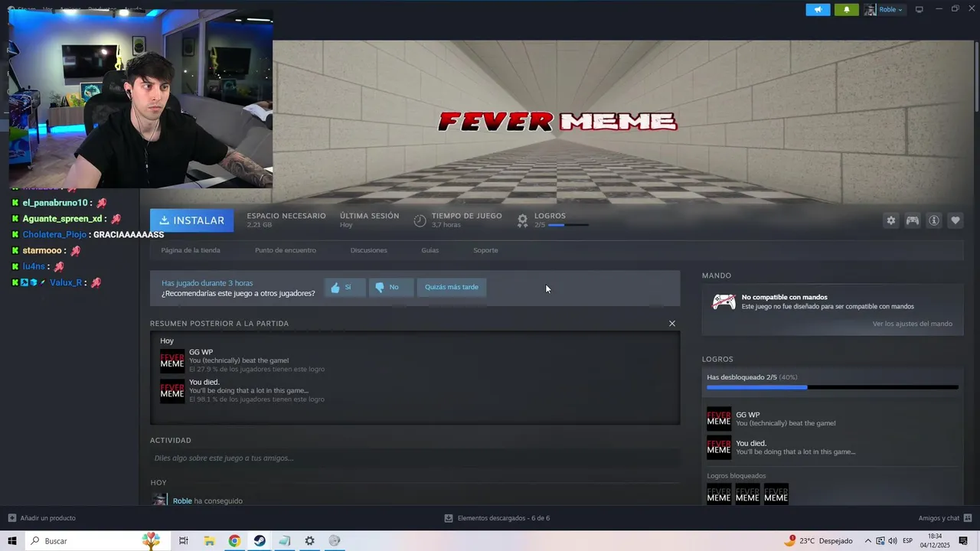The height and width of the screenshot is (551, 980).
Task: Open Amigos y chat panel
Action: point(945,518)
